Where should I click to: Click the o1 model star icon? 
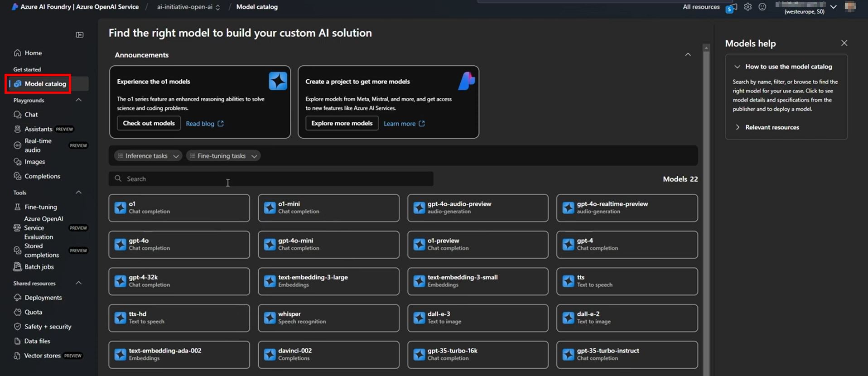tap(121, 208)
